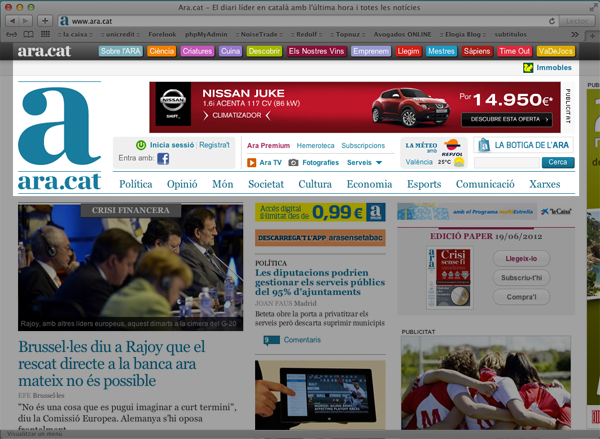
Task: Click the add bookmark plus button
Action: pyautogui.click(x=45, y=20)
